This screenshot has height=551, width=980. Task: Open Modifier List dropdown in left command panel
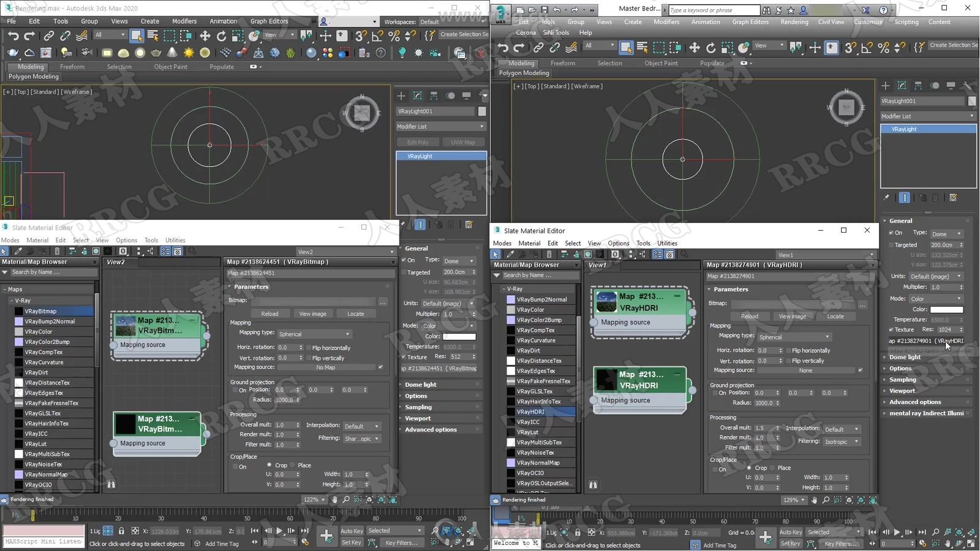coord(440,126)
